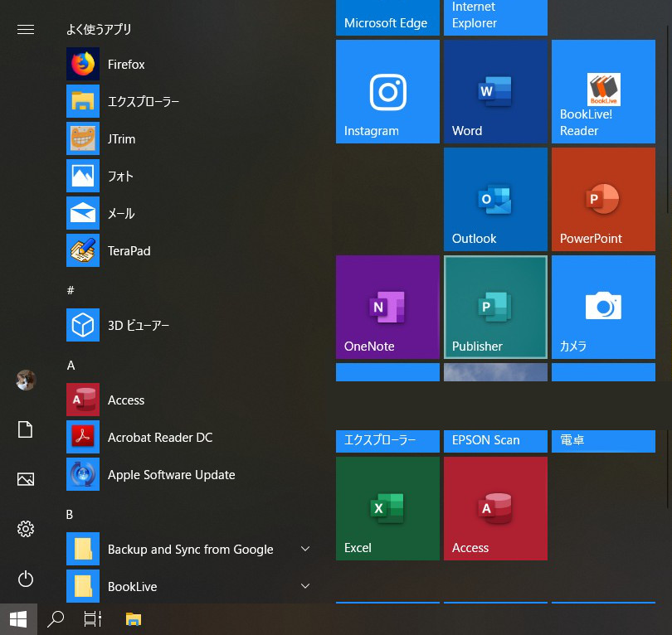Open the フォト app
This screenshot has height=635, width=672.
pos(190,176)
